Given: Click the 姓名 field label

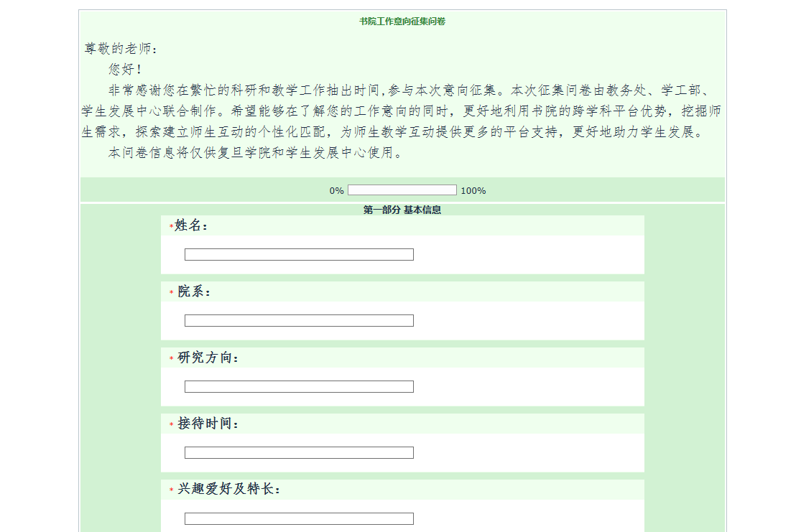Looking at the screenshot, I should coord(192,225).
